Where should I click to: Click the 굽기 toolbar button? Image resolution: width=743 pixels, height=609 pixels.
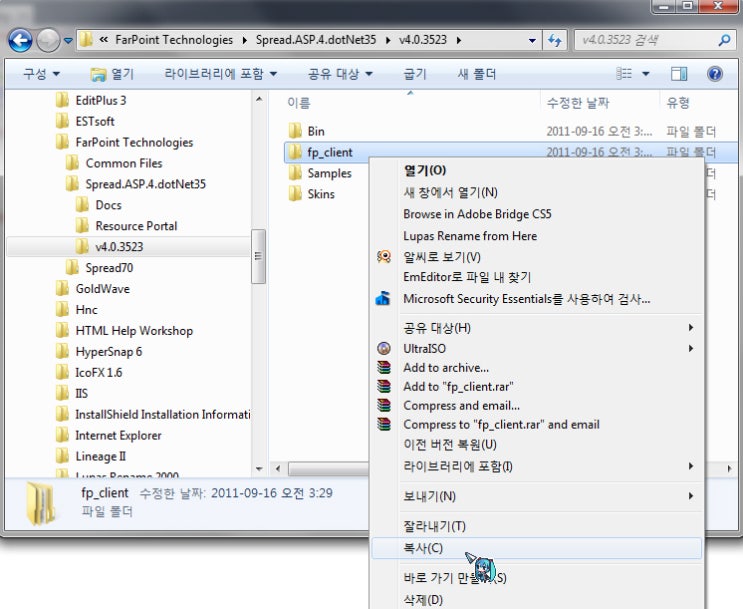415,74
